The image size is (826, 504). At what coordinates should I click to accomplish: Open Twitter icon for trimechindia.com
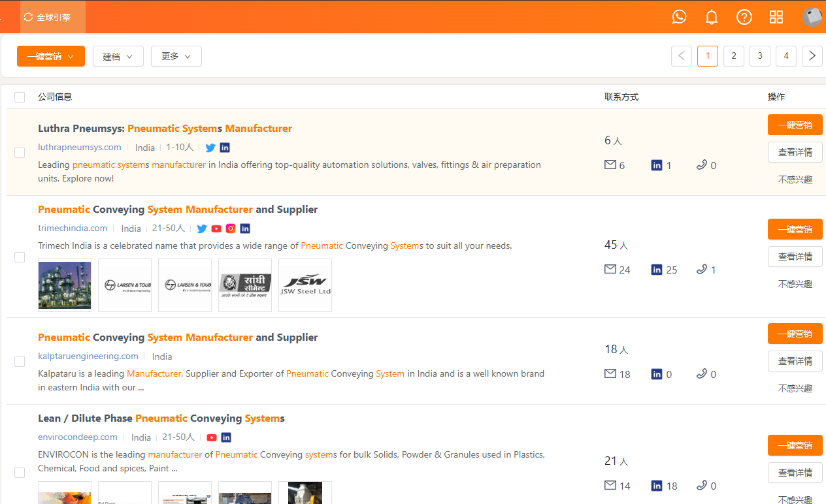[202, 228]
